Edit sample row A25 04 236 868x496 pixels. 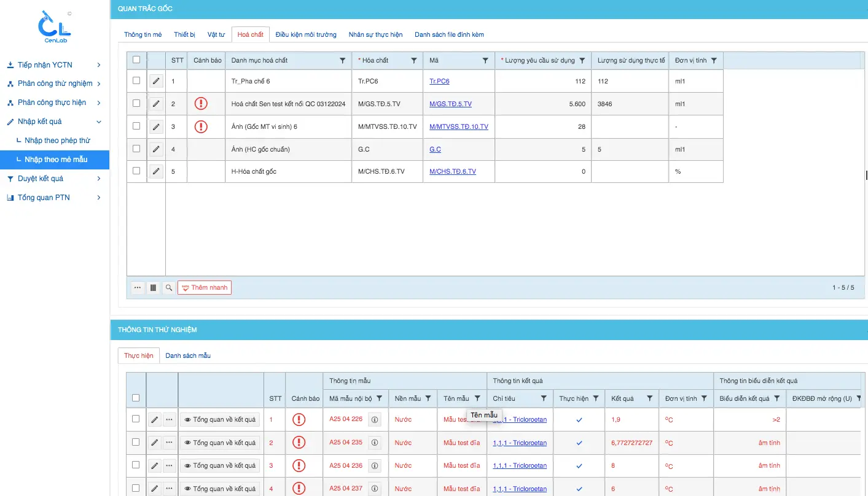155,465
